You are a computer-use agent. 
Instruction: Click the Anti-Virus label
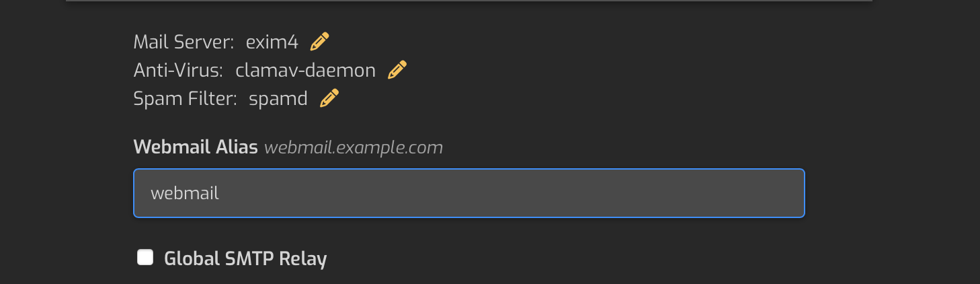point(178,70)
